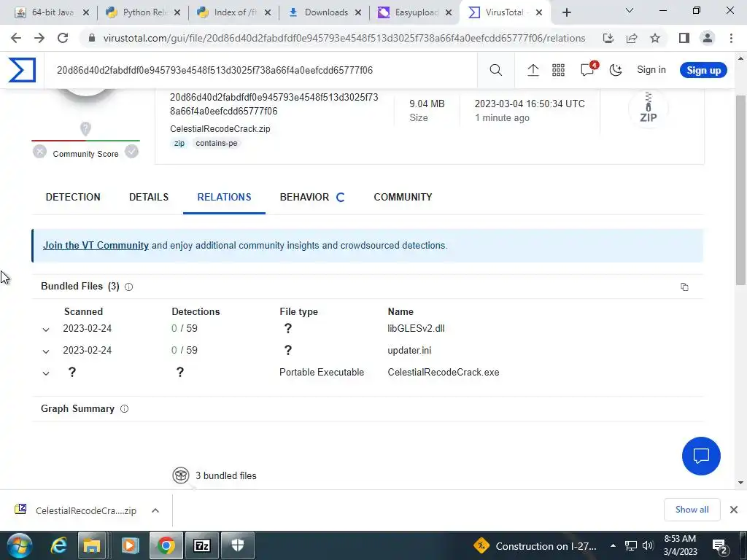The image size is (747, 560).
Task: Open the BEHAVIOR tab
Action: click(304, 197)
